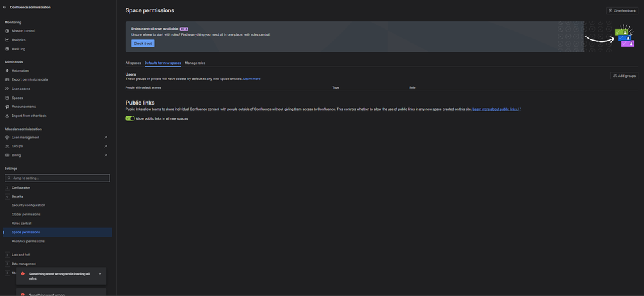Click the BETA badge in the banner
The height and width of the screenshot is (296, 644).
coord(184,29)
